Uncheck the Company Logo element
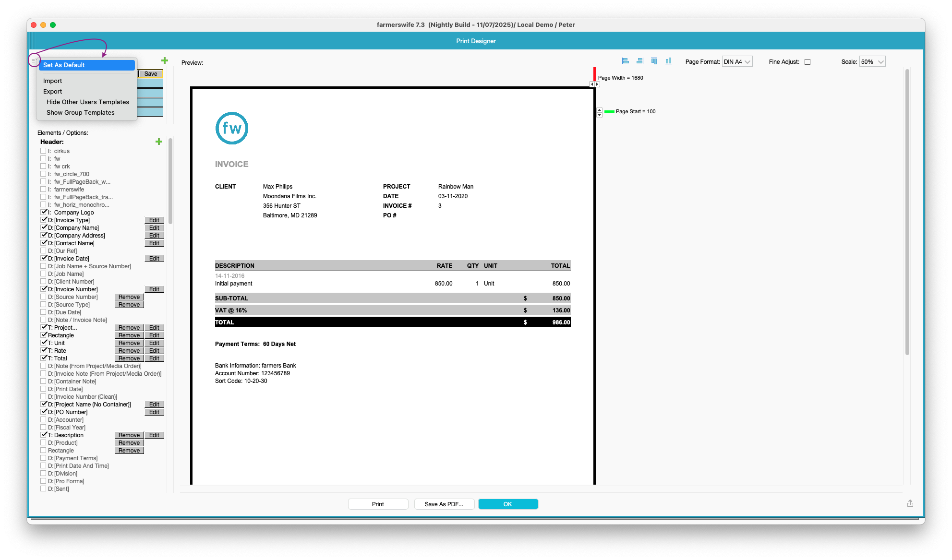This screenshot has width=952, height=560. pos(44,212)
